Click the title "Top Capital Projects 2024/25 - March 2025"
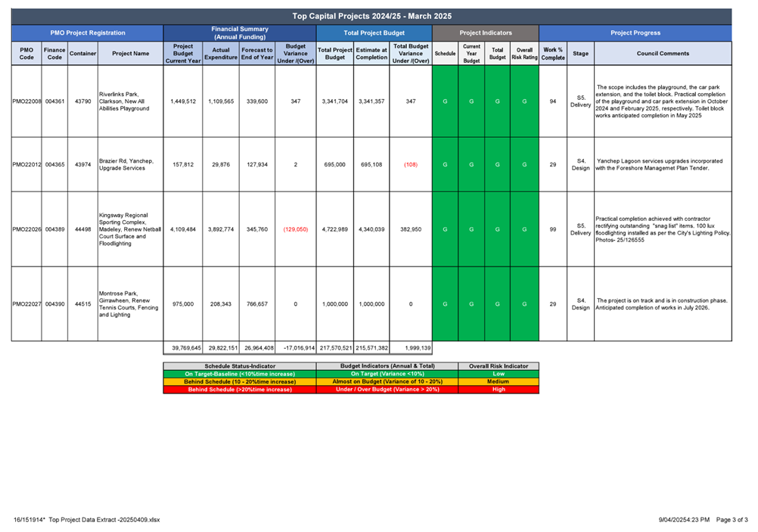The image size is (758, 532). 371,16
